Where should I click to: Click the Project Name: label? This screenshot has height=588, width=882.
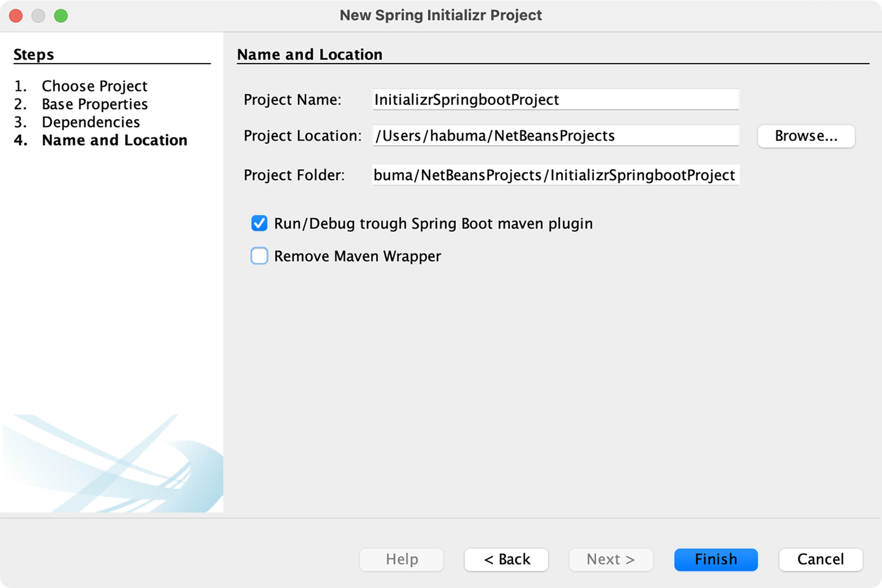click(x=292, y=100)
